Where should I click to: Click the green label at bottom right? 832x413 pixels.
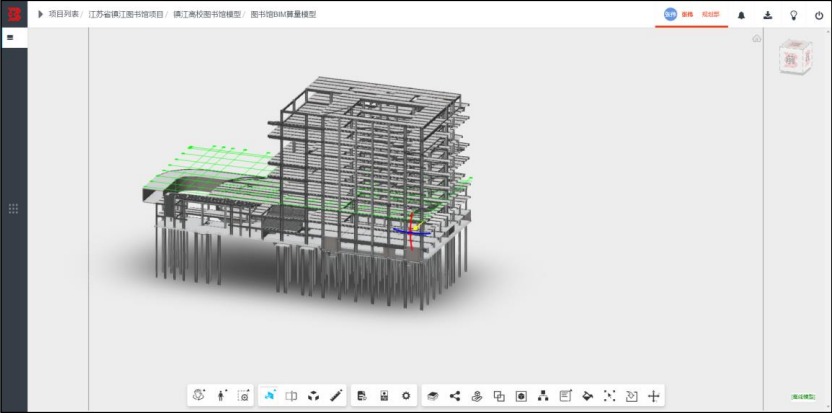pyautogui.click(x=803, y=397)
